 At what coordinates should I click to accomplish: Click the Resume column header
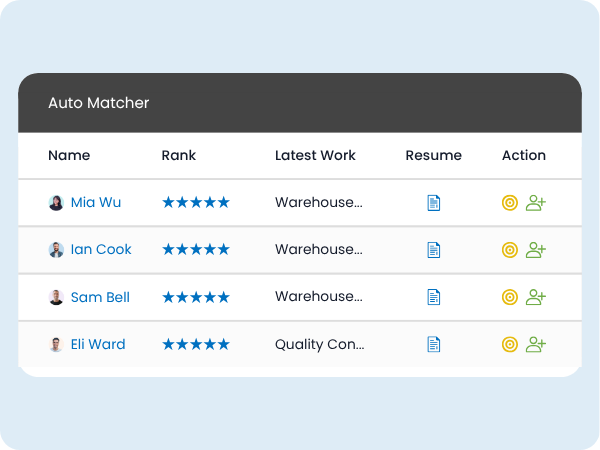[434, 155]
